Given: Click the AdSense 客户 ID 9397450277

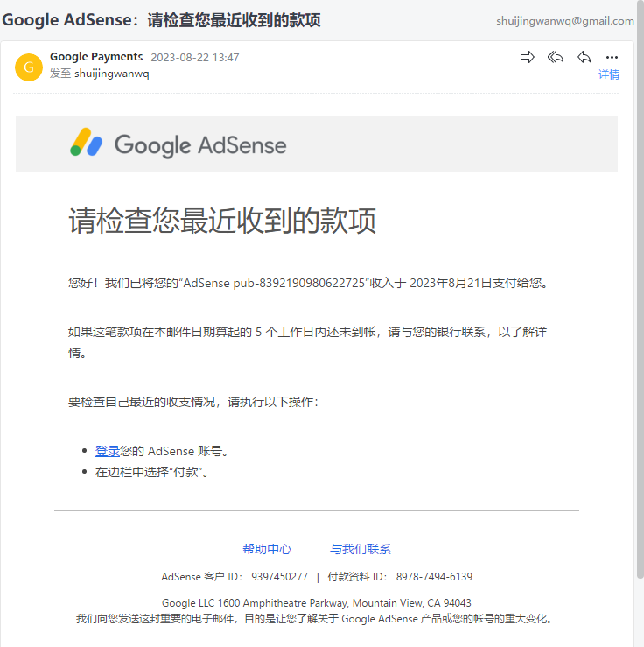Looking at the screenshot, I should pos(234,576).
